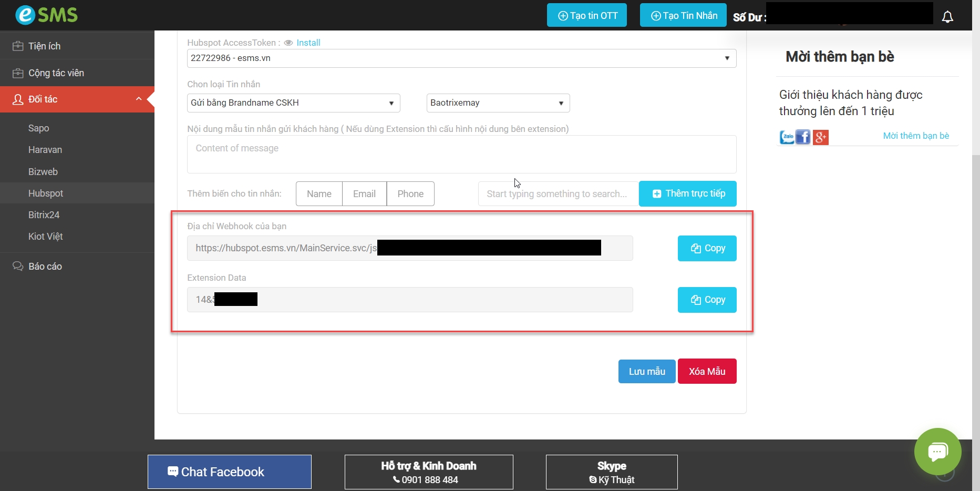Copy the Webhook address
The width and height of the screenshot is (980, 491).
click(x=707, y=248)
